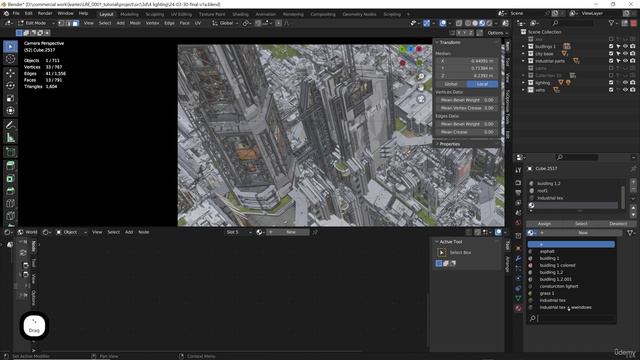Activate the Rotate tool
Viewport: 640px width, 360px height.
coord(10,86)
